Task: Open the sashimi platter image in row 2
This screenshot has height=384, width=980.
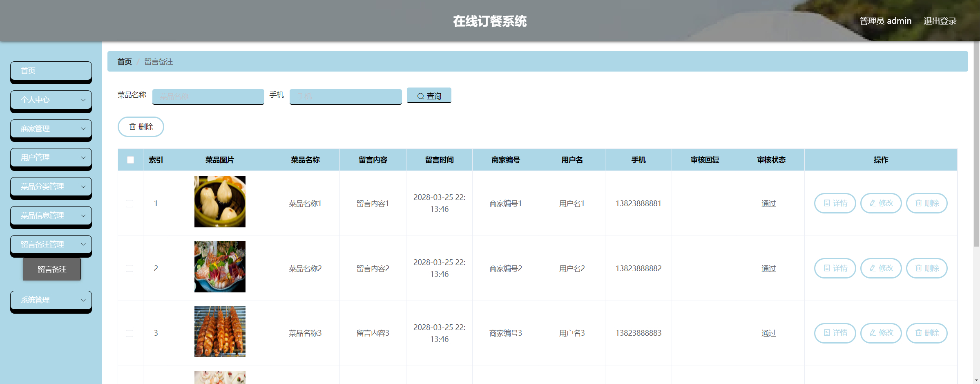Action: coord(220,267)
